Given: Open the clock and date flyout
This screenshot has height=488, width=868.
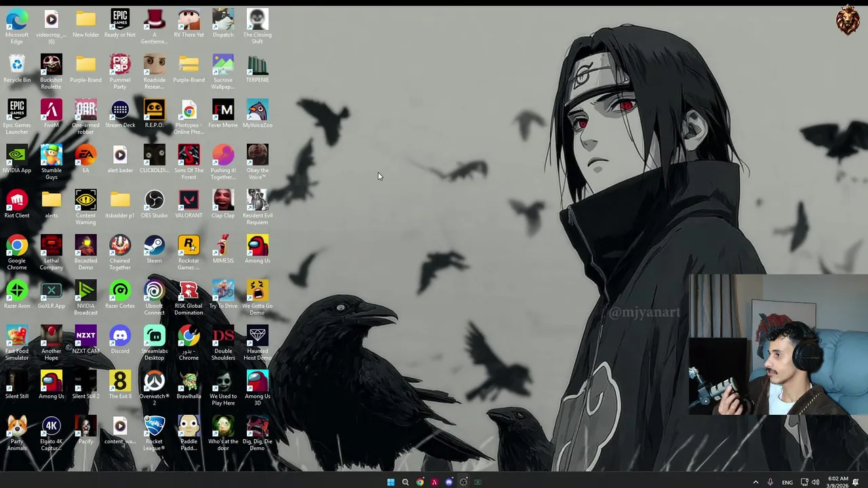Looking at the screenshot, I should tap(837, 482).
